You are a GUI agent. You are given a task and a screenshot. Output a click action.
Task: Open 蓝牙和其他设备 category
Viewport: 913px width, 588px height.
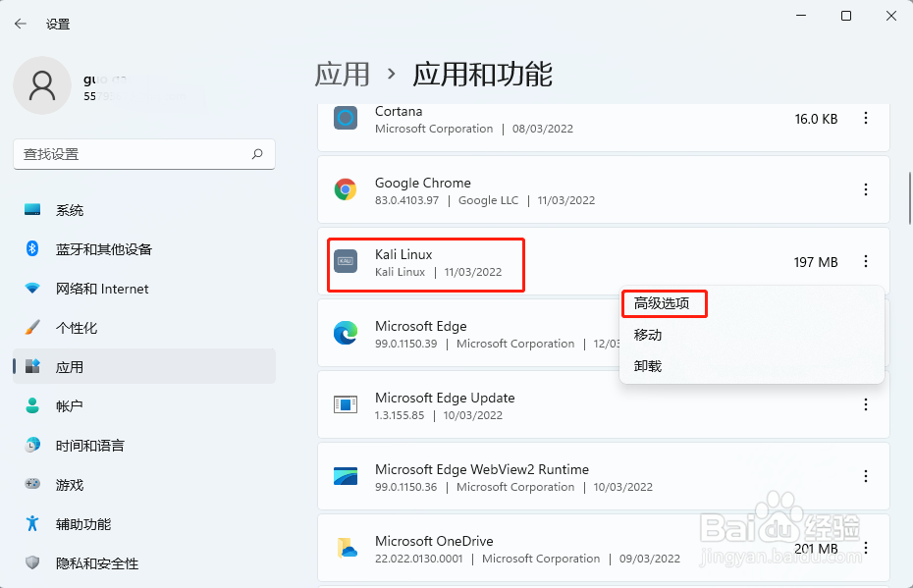point(143,249)
